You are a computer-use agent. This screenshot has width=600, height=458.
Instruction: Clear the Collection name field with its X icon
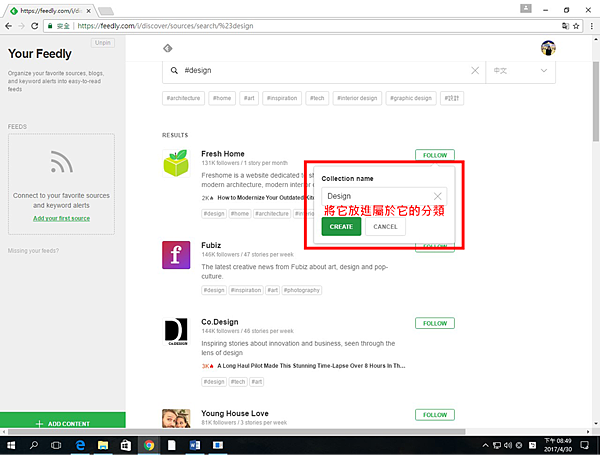(x=437, y=196)
